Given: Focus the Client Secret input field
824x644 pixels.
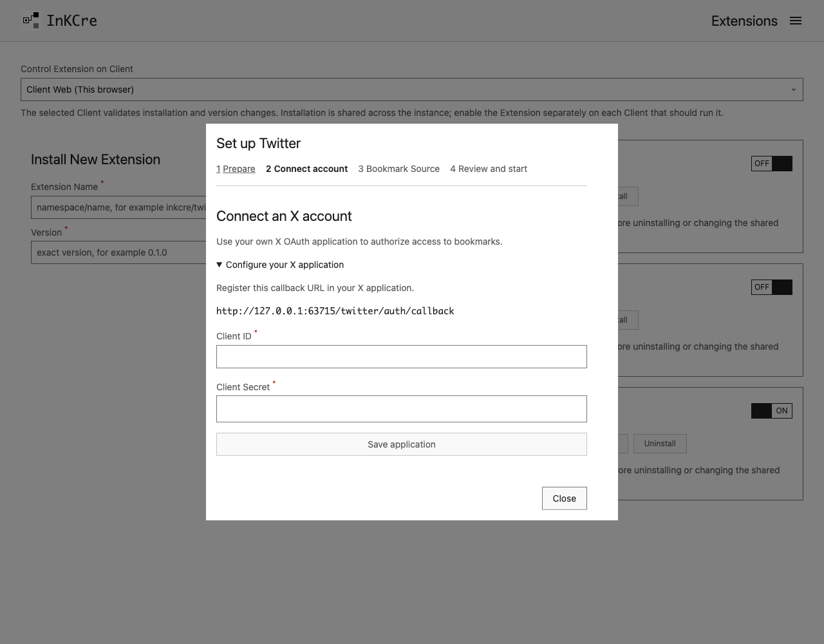Looking at the screenshot, I should pyautogui.click(x=402, y=409).
